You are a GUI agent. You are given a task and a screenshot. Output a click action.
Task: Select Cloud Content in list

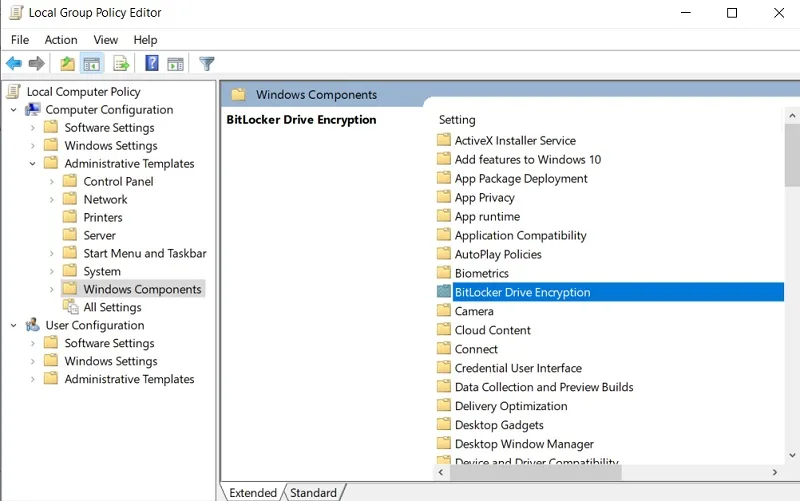493,330
